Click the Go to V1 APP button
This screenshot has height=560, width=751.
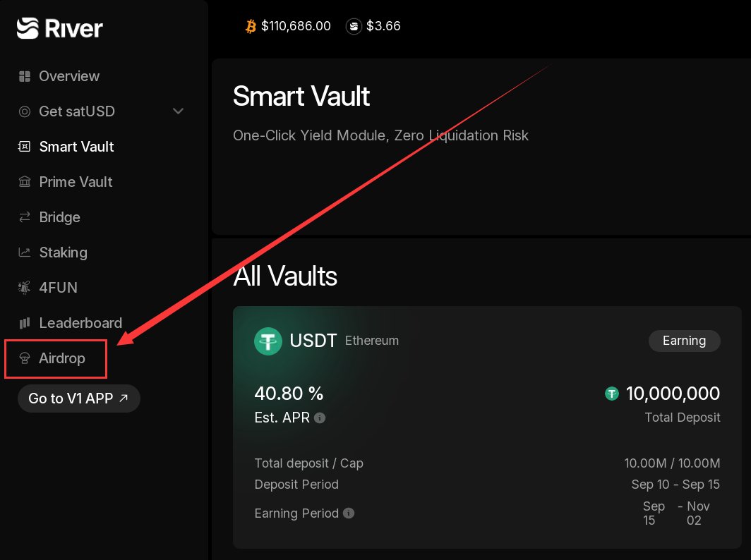(78, 398)
